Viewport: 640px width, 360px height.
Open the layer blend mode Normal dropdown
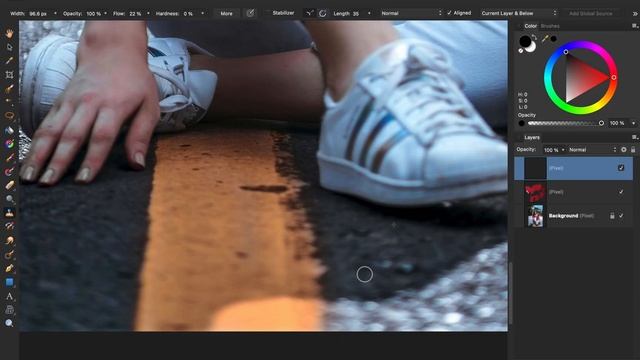click(x=593, y=150)
